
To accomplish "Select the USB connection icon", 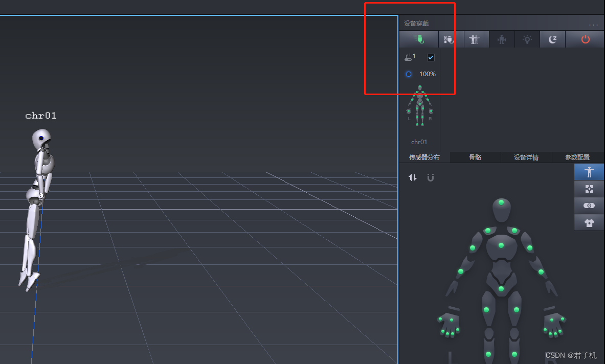I will (418, 39).
